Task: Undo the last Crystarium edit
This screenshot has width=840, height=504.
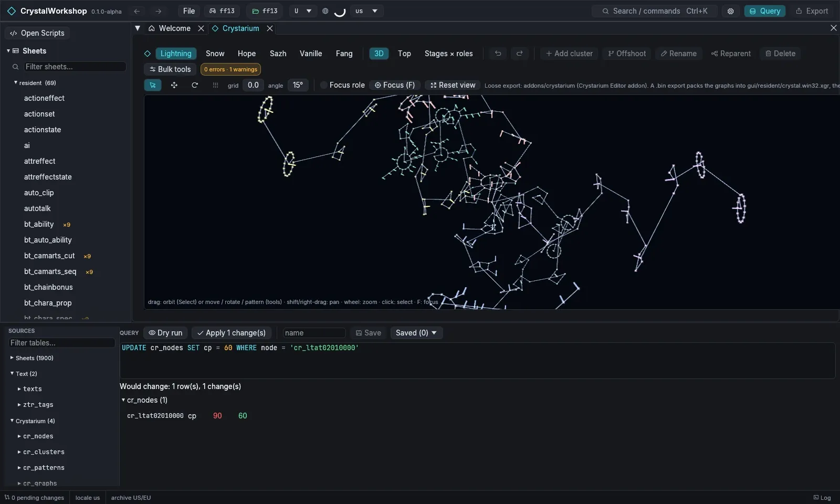Action: 498,54
